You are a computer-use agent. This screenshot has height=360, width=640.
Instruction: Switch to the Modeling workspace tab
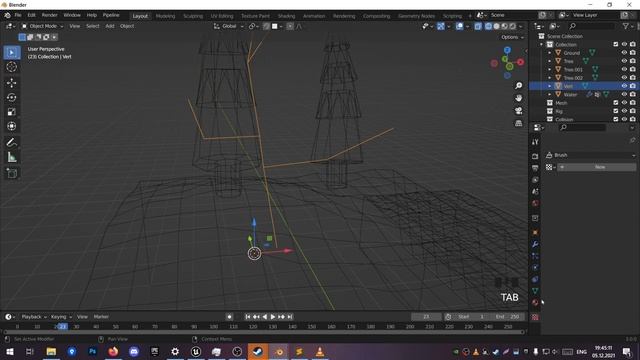(x=165, y=16)
